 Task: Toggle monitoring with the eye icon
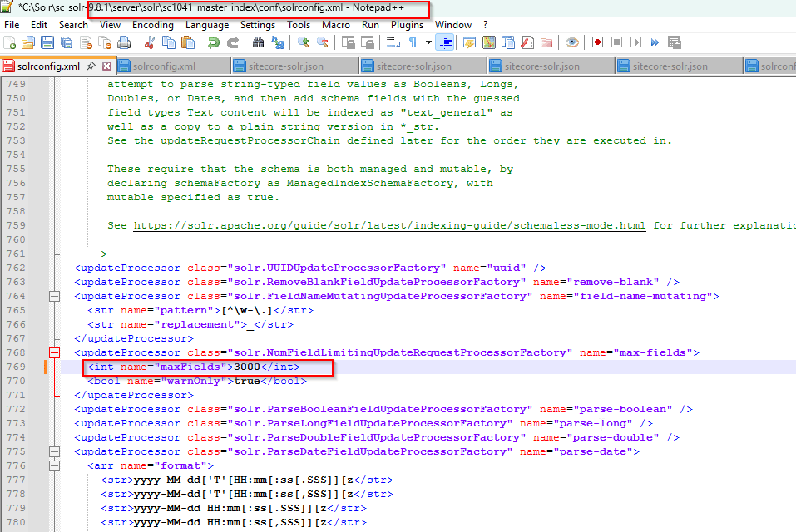[x=572, y=42]
